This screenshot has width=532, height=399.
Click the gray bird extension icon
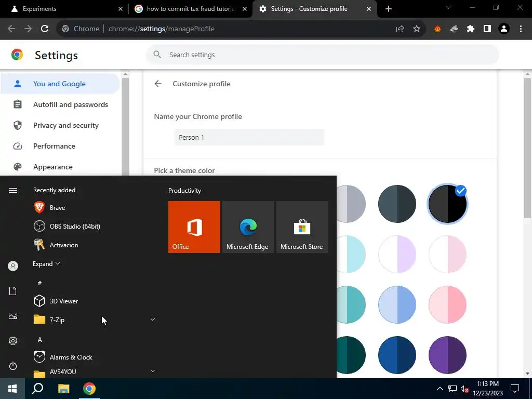point(454,29)
